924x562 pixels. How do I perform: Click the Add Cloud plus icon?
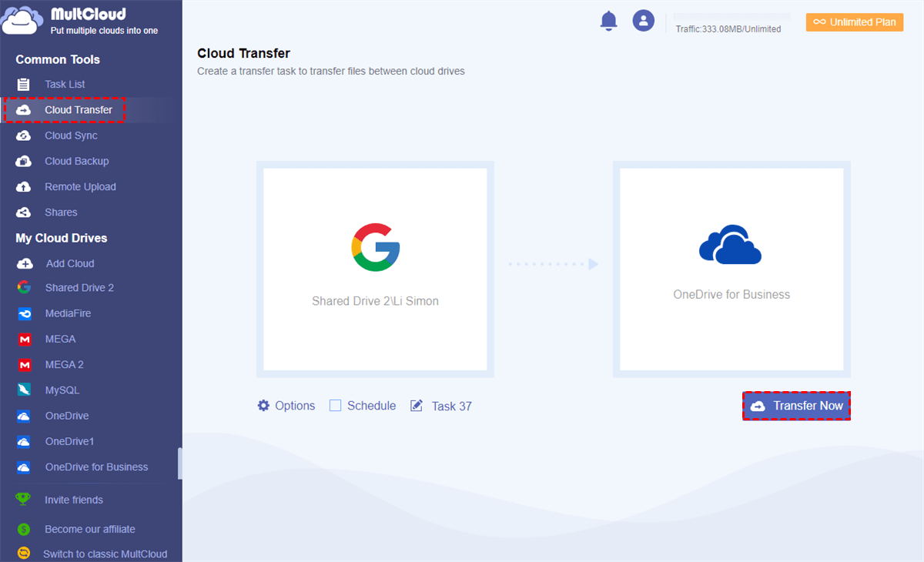(x=24, y=263)
